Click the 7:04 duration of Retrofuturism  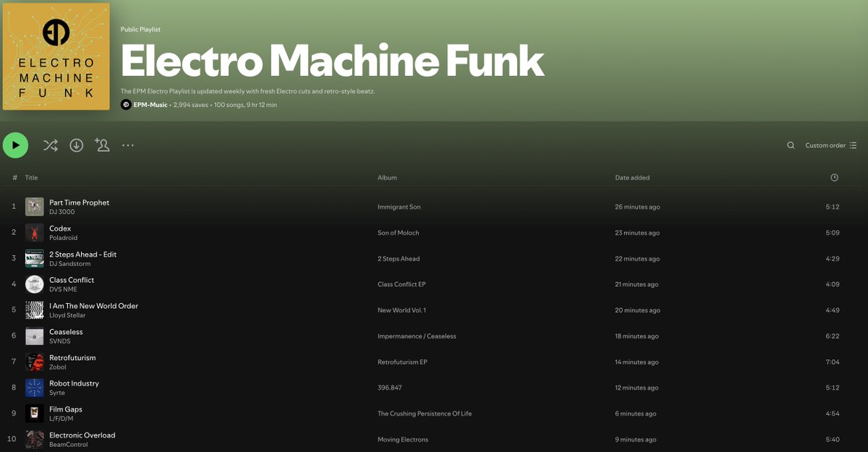pos(832,362)
